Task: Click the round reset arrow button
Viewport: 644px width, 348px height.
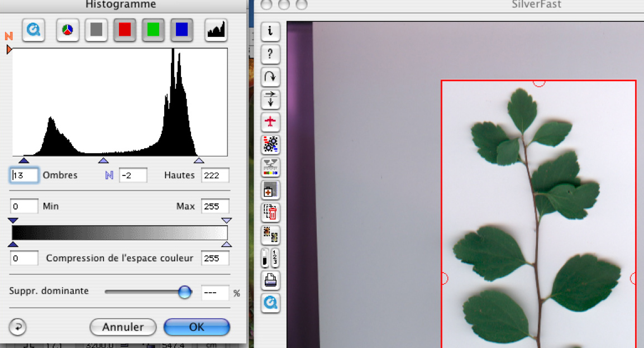Action: pos(18,327)
